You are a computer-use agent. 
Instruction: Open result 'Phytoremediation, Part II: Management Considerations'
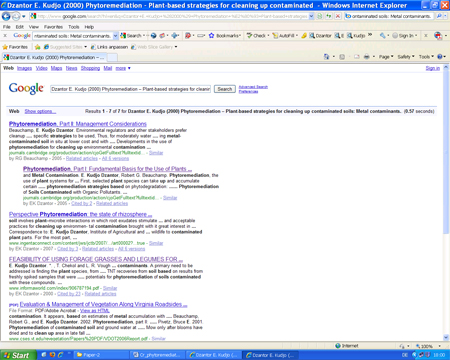pyautogui.click(x=78, y=124)
